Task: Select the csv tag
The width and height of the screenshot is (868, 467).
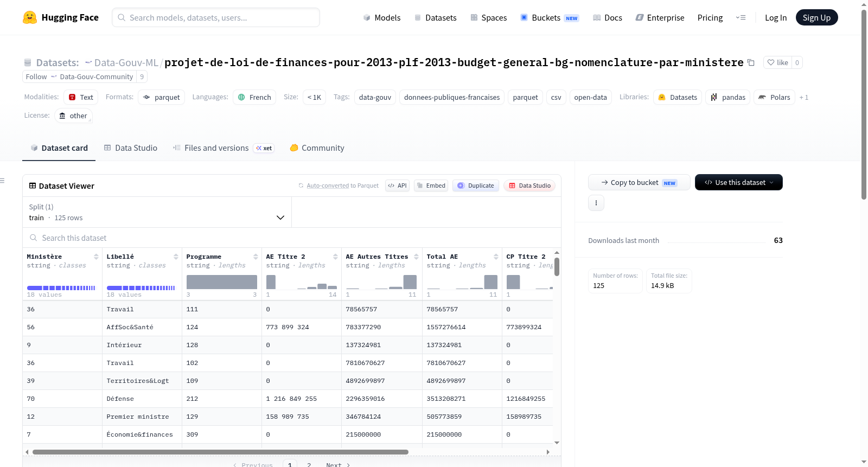Action: click(x=556, y=97)
